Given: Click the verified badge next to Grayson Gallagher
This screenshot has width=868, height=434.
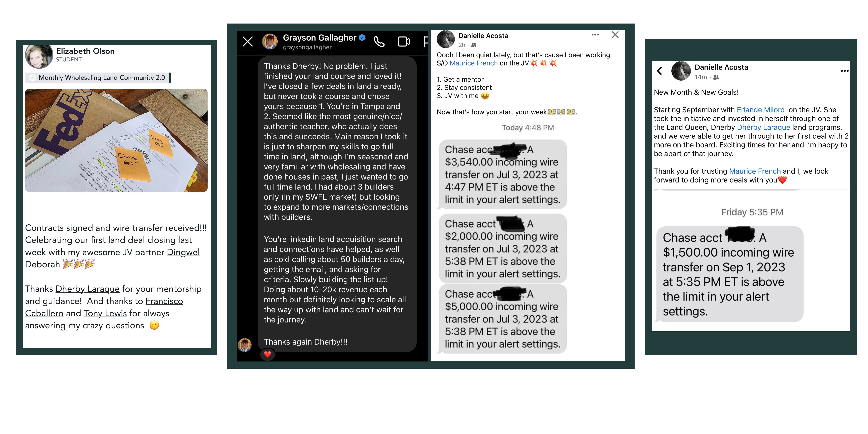Looking at the screenshot, I should pos(362,37).
